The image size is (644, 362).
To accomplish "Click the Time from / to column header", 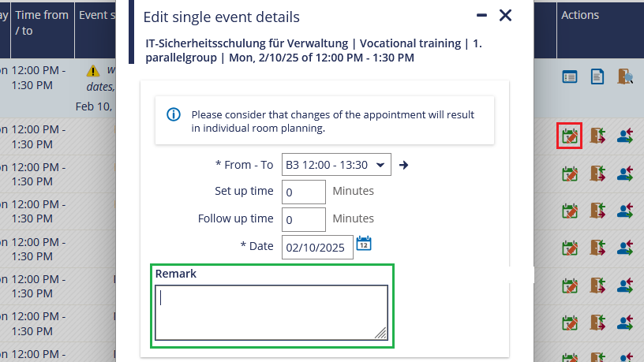I will [42, 23].
